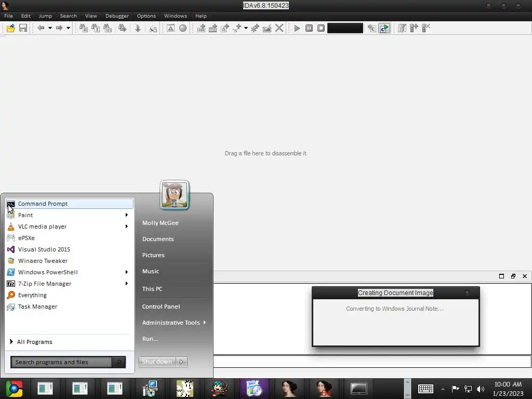Open the View menu
This screenshot has height=399, width=532.
(x=91, y=16)
